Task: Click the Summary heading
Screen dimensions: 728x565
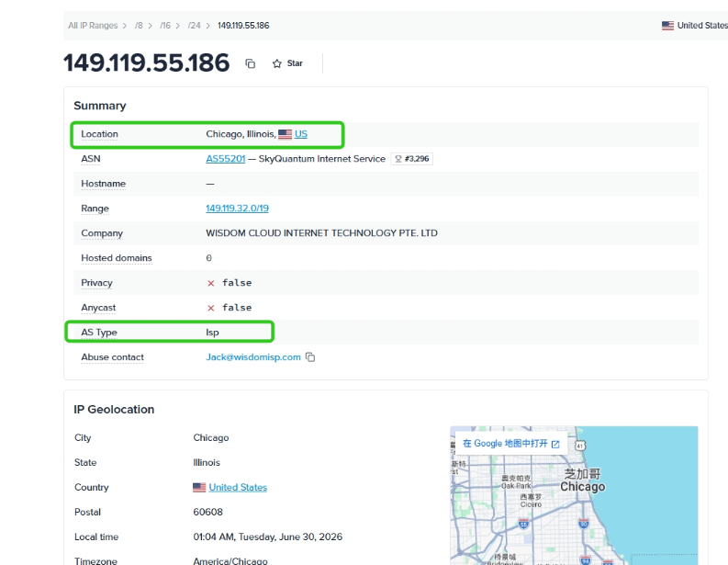Action: tap(100, 106)
